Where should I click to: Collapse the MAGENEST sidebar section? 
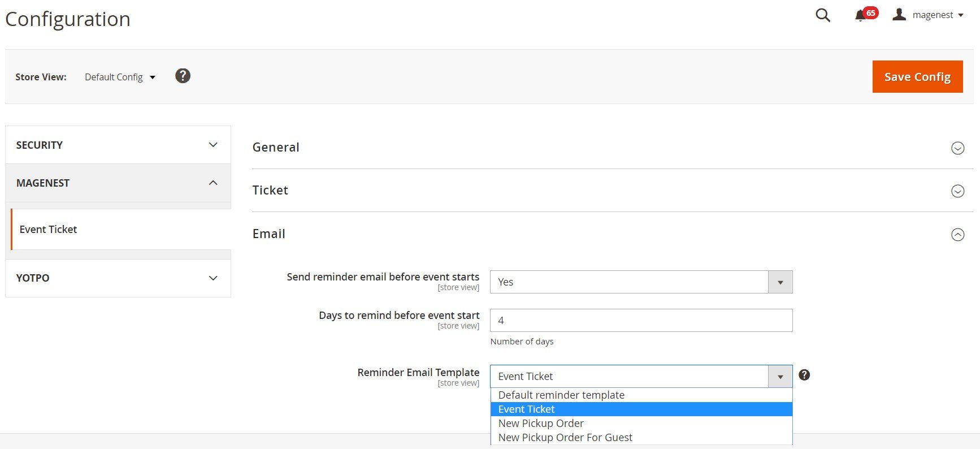pos(118,183)
